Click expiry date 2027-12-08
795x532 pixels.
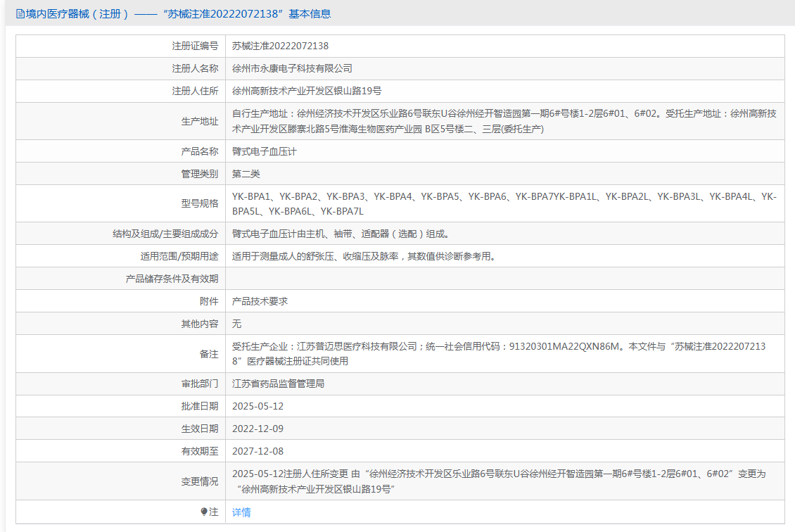coord(257,451)
